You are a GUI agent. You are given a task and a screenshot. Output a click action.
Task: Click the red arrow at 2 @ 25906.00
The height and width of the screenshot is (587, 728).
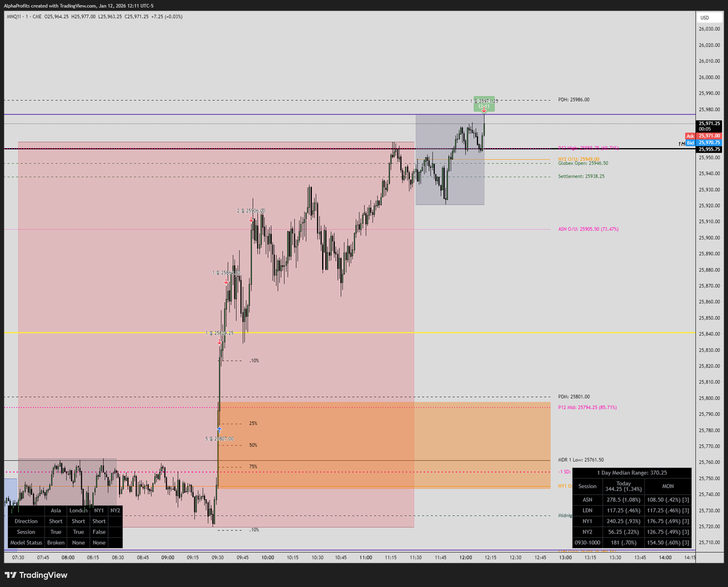pos(251,220)
